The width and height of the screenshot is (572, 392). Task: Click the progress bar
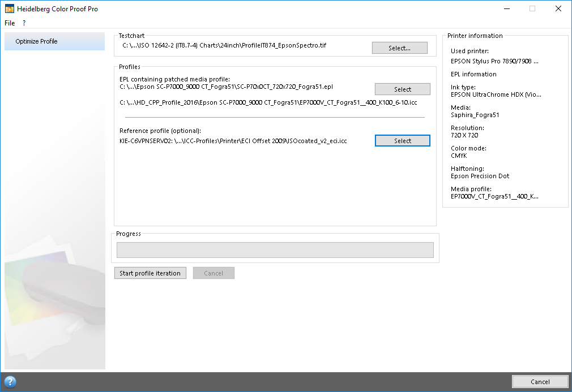click(x=275, y=250)
